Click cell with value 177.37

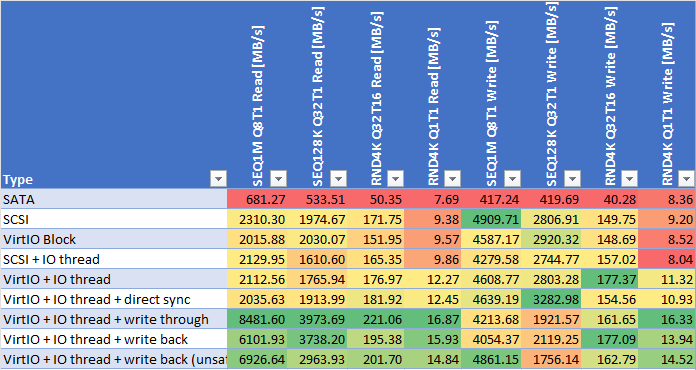point(609,279)
